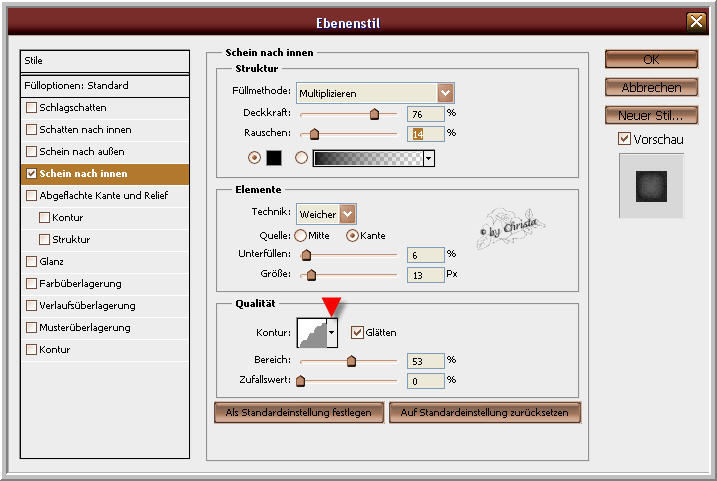The image size is (717, 481).
Task: Click the Größe value field 13
Action: click(426, 275)
